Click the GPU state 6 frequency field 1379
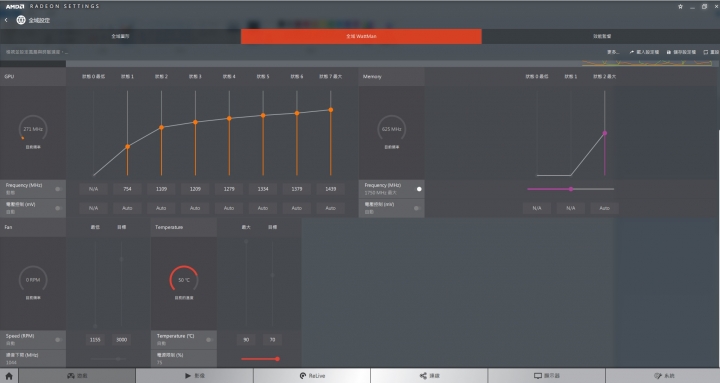 point(297,189)
